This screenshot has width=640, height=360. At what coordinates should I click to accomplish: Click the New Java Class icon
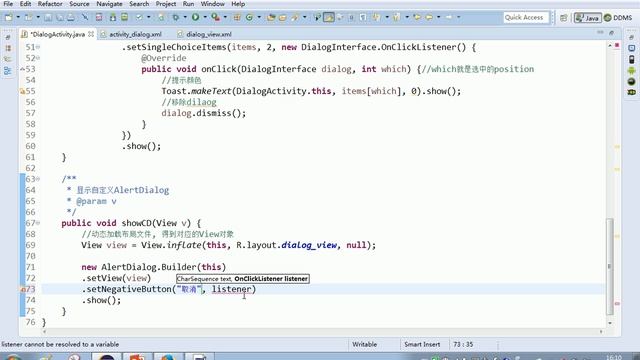pyautogui.click(x=249, y=17)
